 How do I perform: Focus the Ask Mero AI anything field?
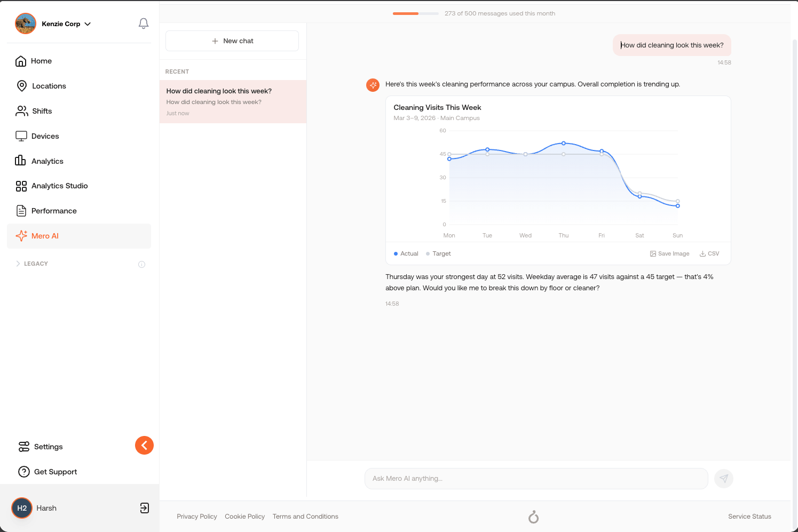pos(536,479)
